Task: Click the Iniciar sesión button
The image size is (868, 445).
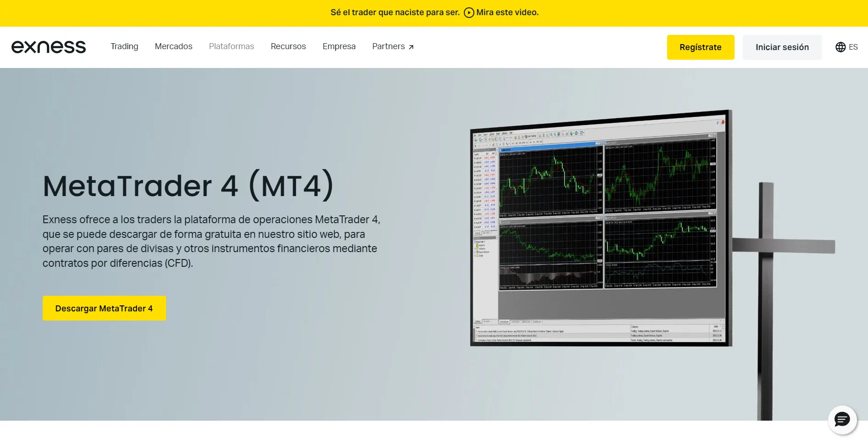Action: (x=782, y=47)
